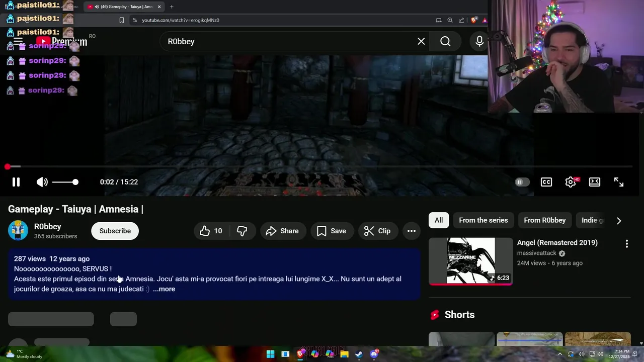This screenshot has width=644, height=362.
Task: Adjust the volume slider
Action: [65, 182]
